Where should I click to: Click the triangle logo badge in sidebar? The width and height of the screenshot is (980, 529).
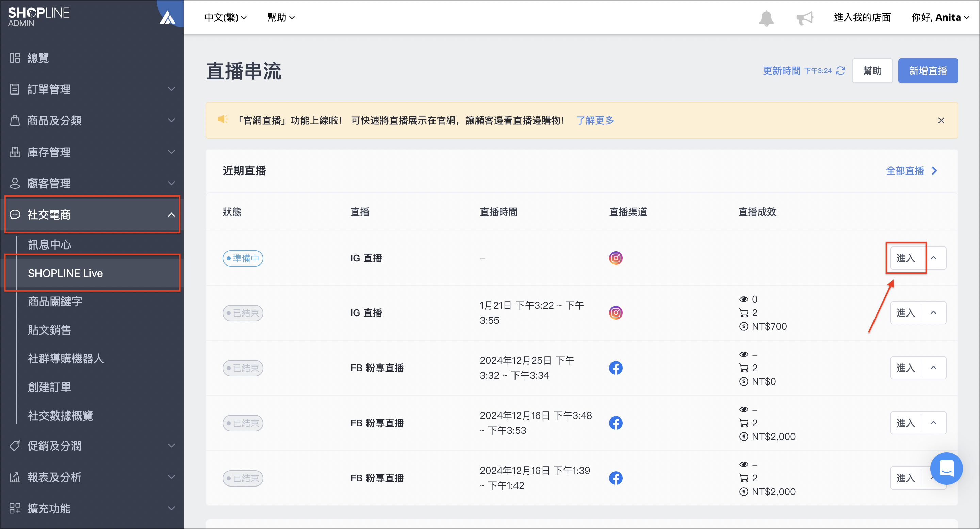point(167,17)
